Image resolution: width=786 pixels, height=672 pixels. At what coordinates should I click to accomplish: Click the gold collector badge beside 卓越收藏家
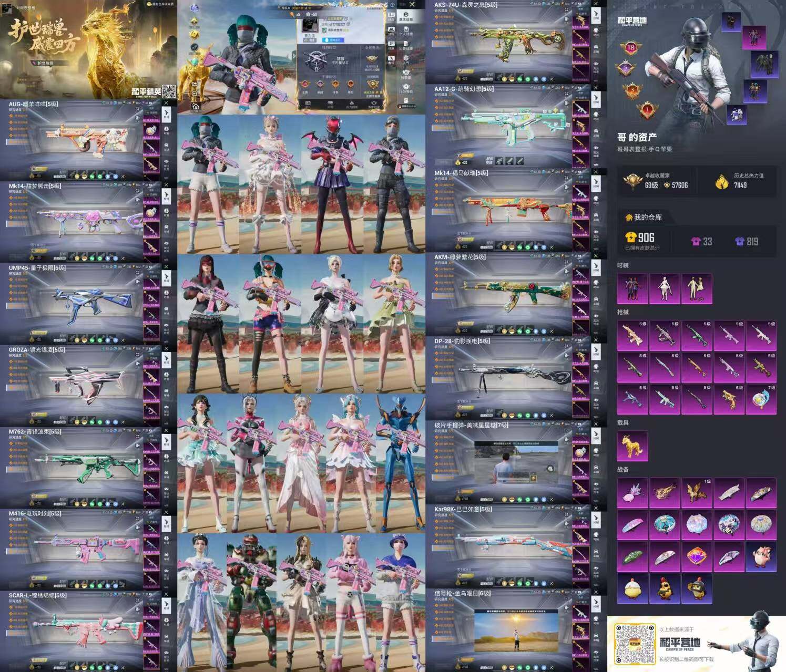[x=632, y=181]
